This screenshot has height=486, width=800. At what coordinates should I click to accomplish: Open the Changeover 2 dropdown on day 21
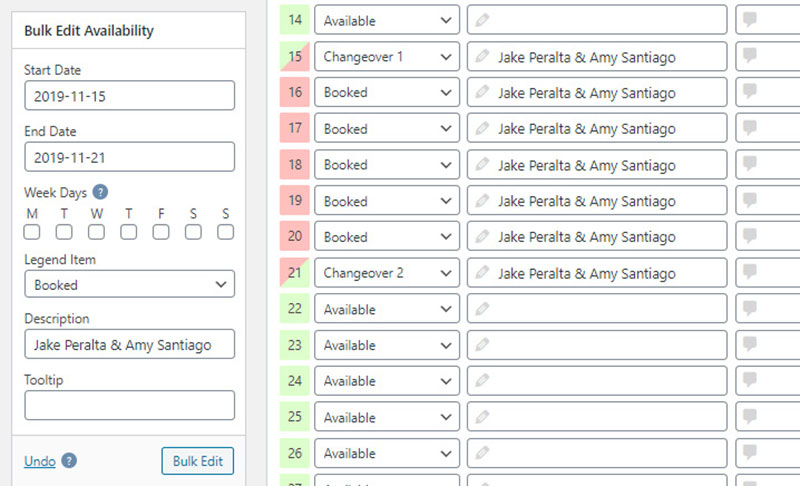tap(387, 272)
